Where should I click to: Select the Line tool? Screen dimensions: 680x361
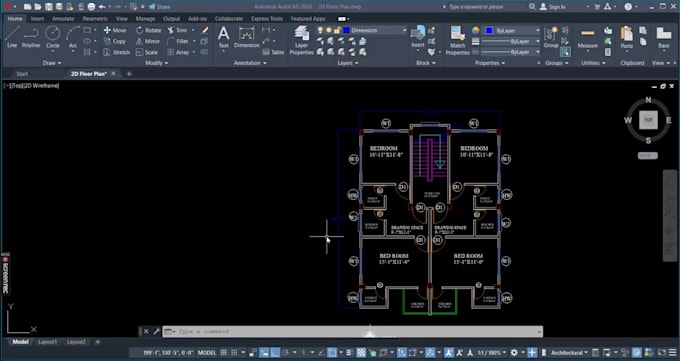[12, 36]
